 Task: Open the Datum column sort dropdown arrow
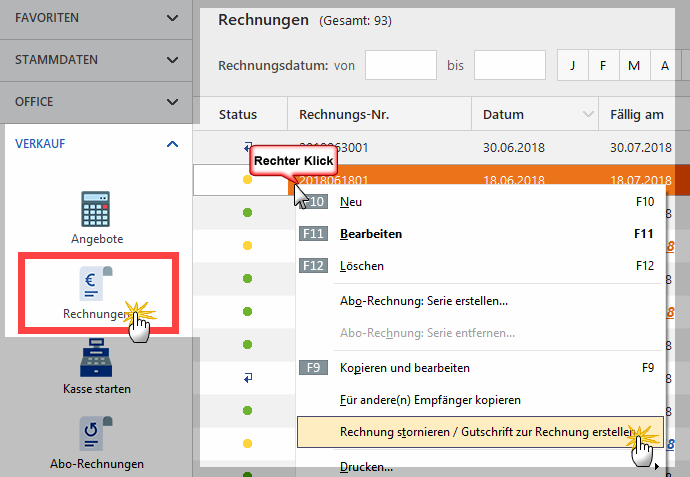[588, 115]
